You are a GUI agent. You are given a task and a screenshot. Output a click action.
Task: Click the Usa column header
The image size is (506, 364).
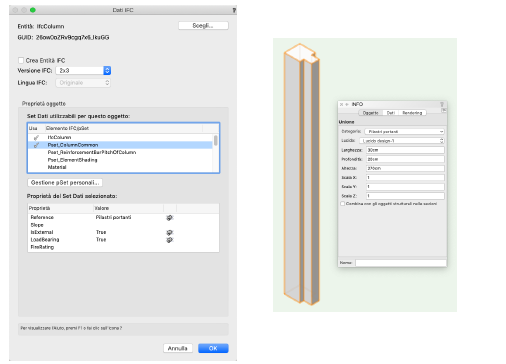[36, 128]
